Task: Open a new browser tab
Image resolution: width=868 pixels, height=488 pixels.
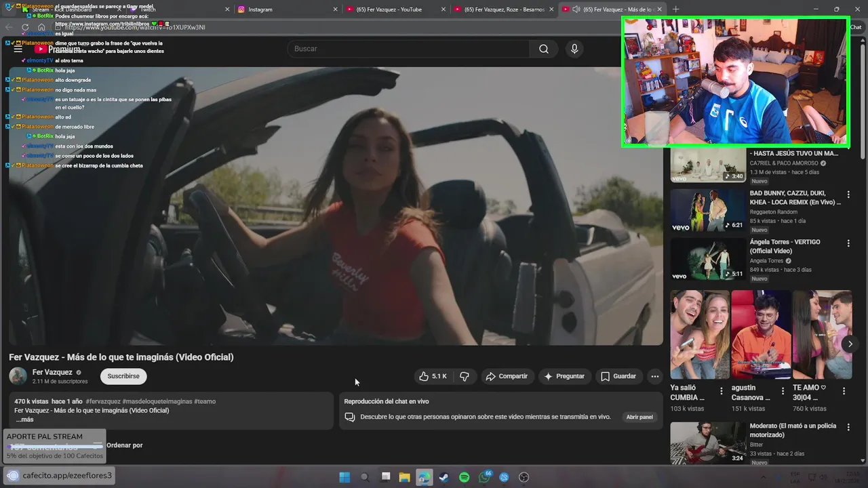Action: coord(675,9)
